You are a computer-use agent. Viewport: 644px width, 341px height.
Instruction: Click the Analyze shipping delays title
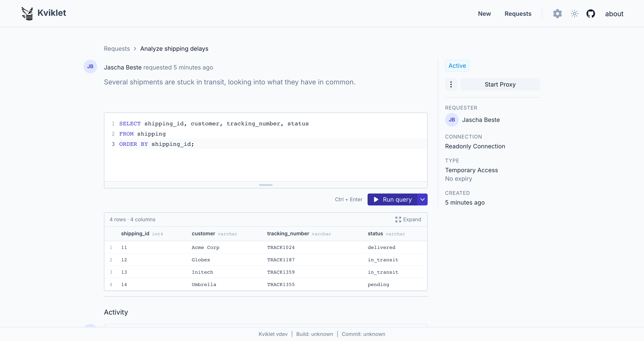[174, 49]
